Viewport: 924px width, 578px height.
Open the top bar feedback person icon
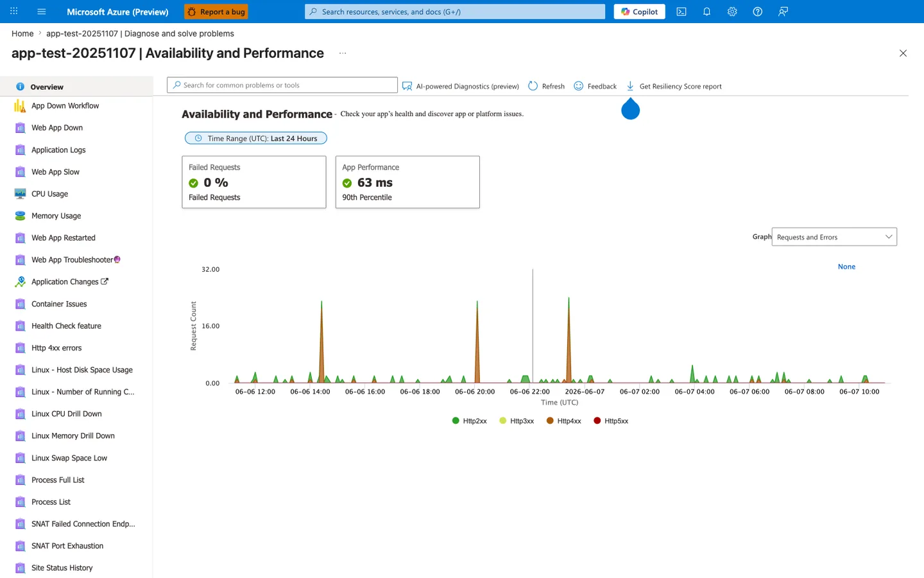[783, 12]
